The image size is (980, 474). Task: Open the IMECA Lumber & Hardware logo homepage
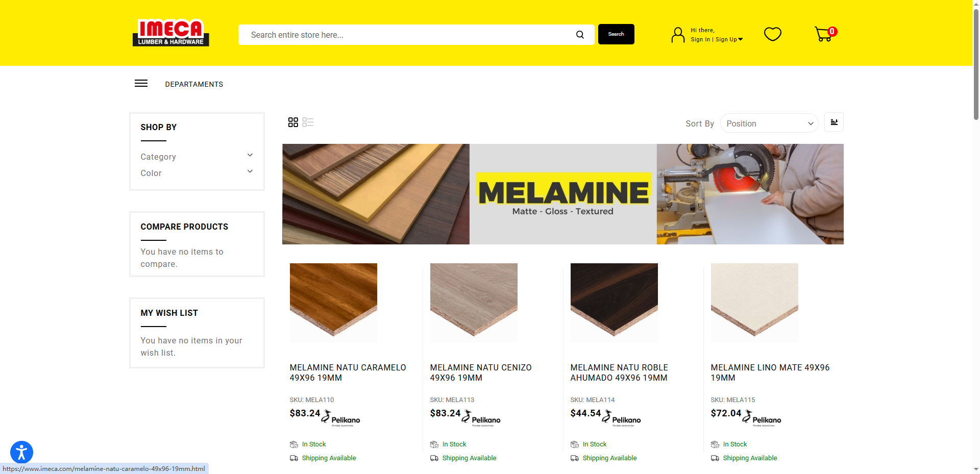[171, 33]
